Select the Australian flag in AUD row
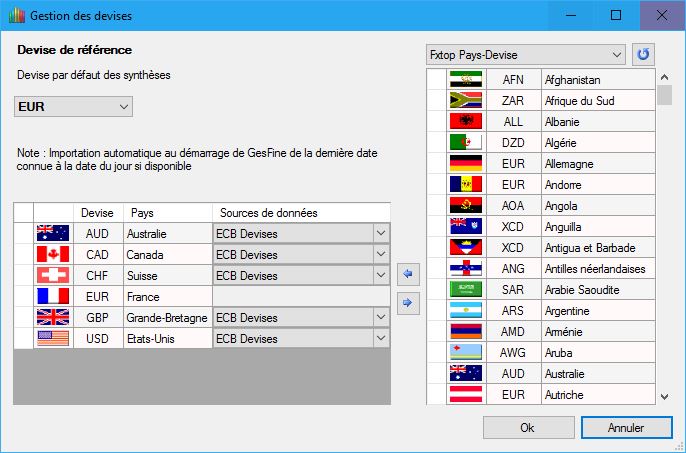The image size is (686, 453). pyautogui.click(x=53, y=233)
